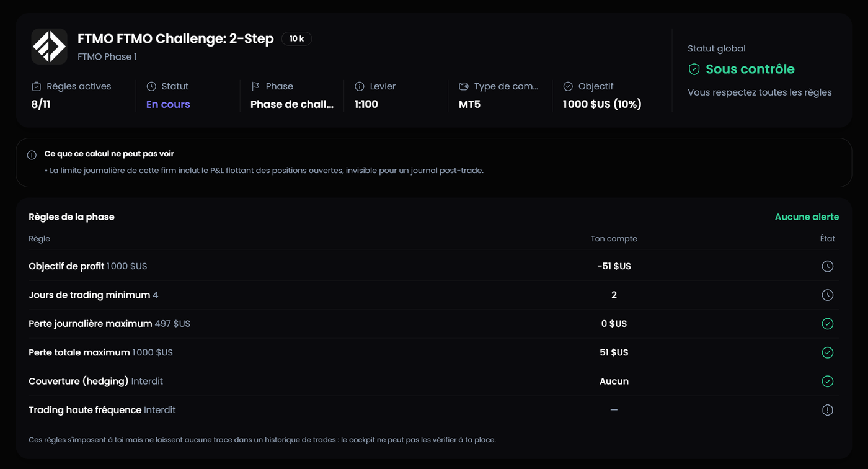Click the Aucune alerte label
Image resolution: width=868 pixels, height=469 pixels.
pyautogui.click(x=807, y=217)
